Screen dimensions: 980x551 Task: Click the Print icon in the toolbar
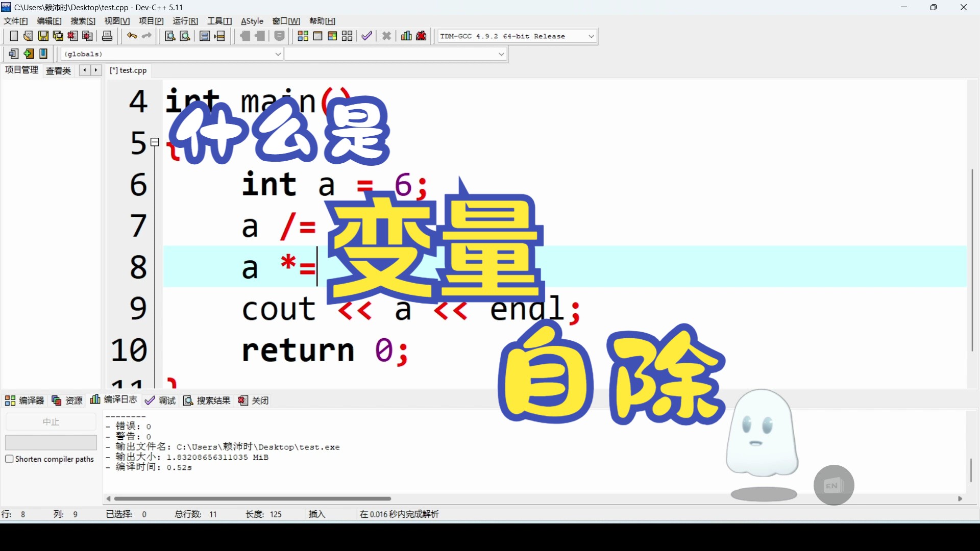tap(107, 36)
